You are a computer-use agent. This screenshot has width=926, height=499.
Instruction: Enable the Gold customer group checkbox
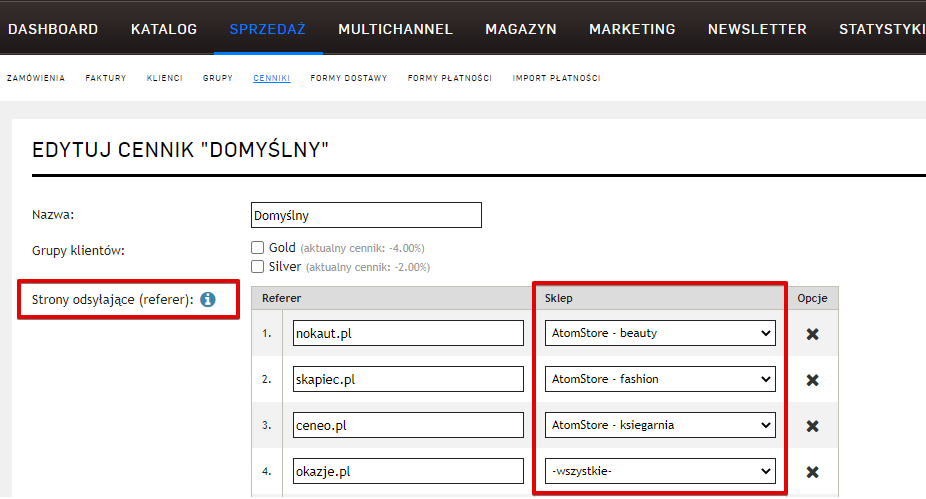pyautogui.click(x=258, y=247)
